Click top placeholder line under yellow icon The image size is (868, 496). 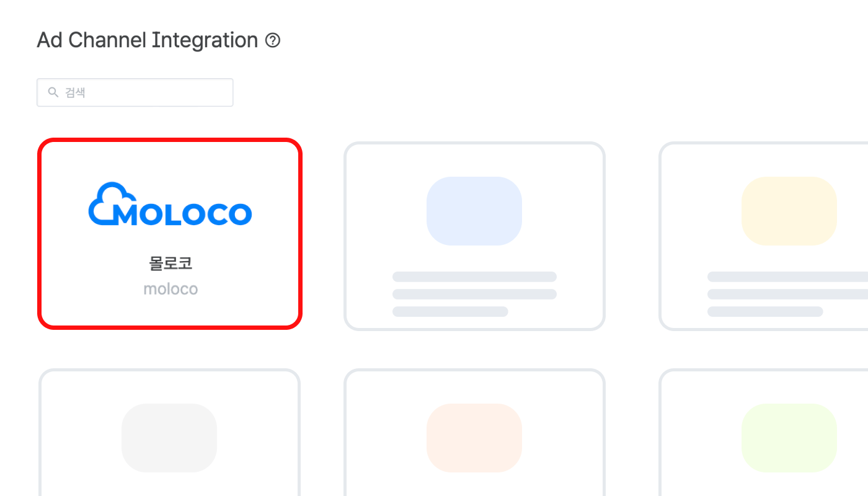(x=787, y=277)
